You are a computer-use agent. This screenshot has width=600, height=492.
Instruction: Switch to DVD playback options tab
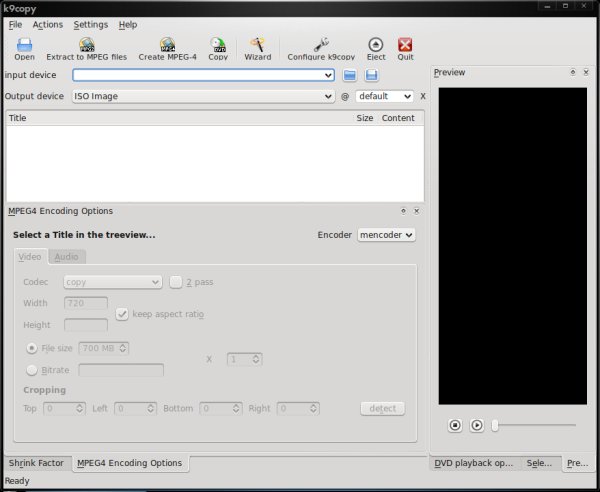click(475, 463)
